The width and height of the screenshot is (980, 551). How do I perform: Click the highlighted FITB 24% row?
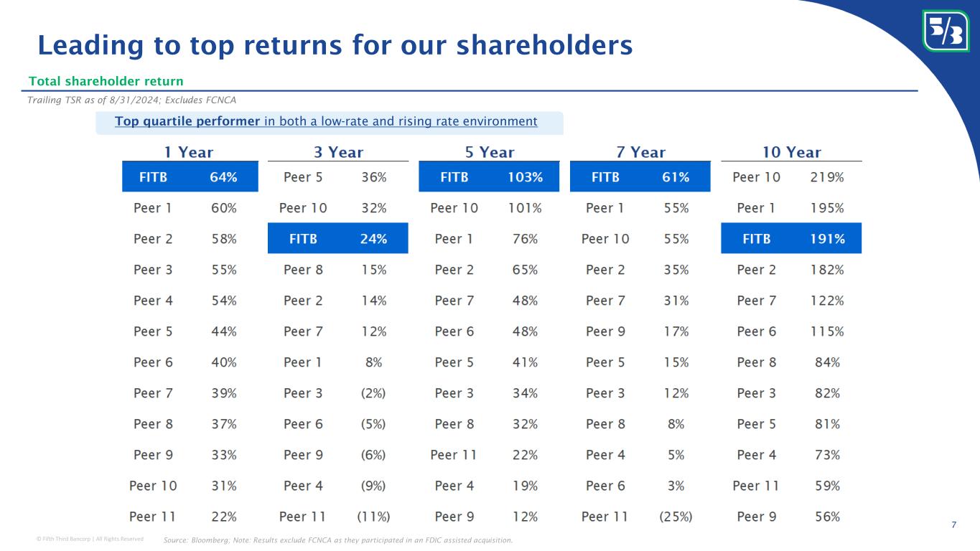pyautogui.click(x=337, y=239)
